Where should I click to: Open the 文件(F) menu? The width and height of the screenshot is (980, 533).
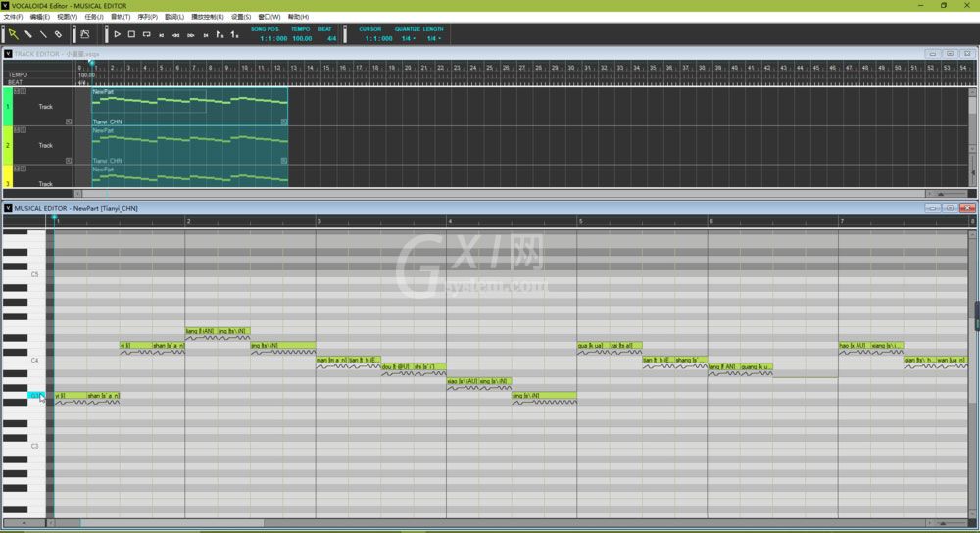[13, 17]
